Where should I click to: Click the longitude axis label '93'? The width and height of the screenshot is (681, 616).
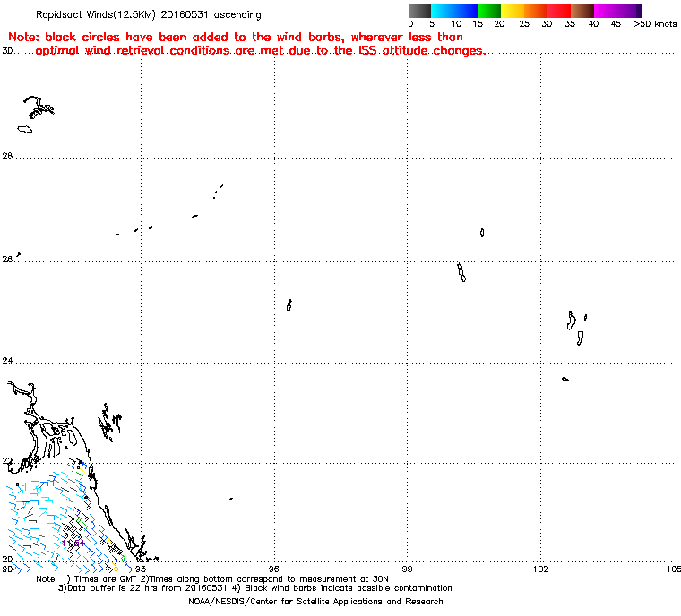141,569
